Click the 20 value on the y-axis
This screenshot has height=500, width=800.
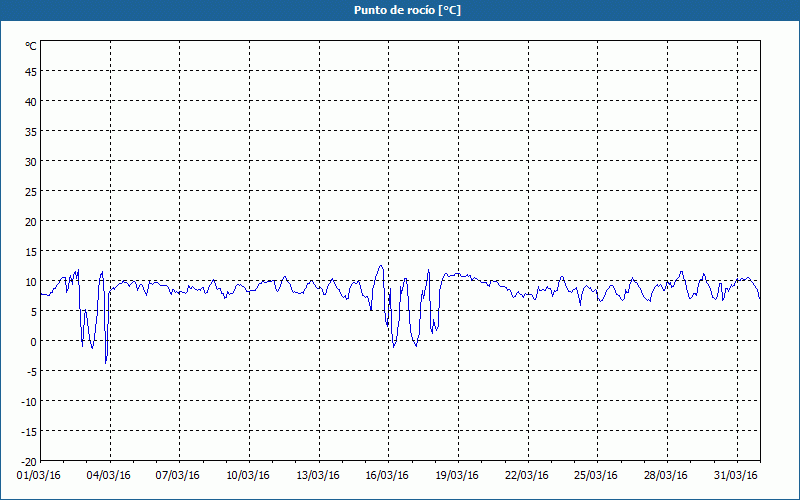(x=31, y=222)
